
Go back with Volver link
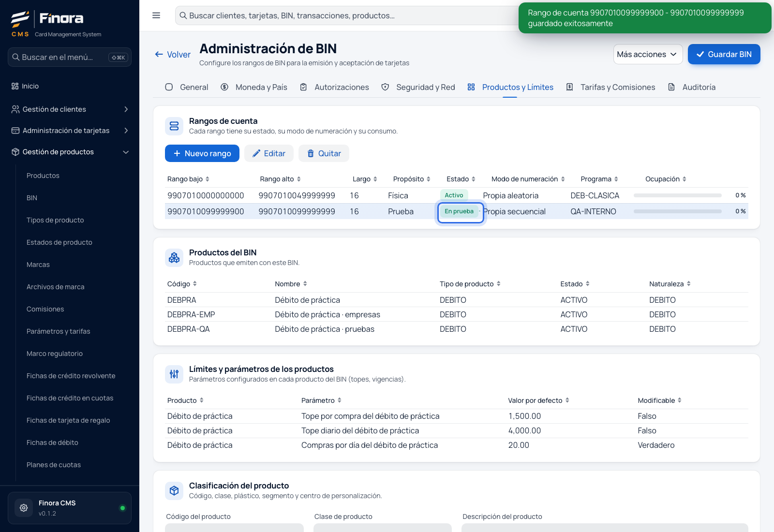tap(173, 55)
